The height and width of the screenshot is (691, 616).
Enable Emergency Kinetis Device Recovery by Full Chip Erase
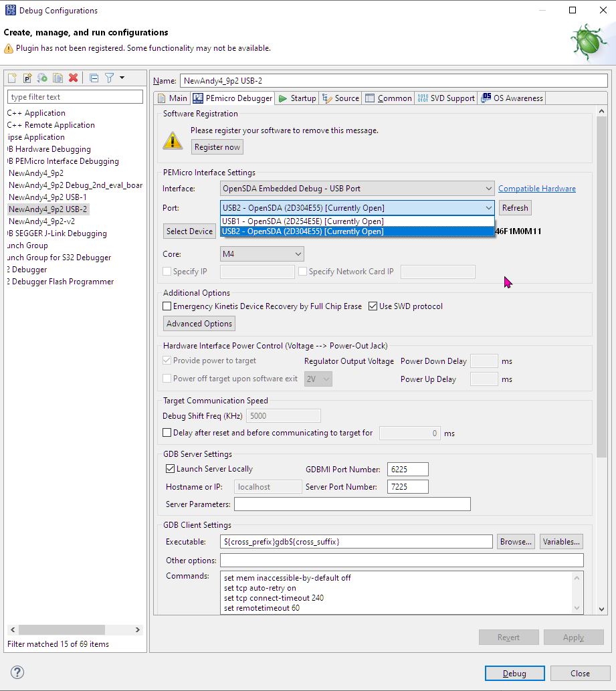[x=165, y=306]
